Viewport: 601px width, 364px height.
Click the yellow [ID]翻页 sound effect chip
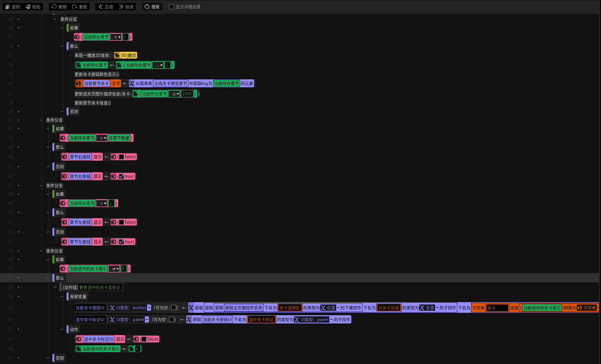click(126, 55)
